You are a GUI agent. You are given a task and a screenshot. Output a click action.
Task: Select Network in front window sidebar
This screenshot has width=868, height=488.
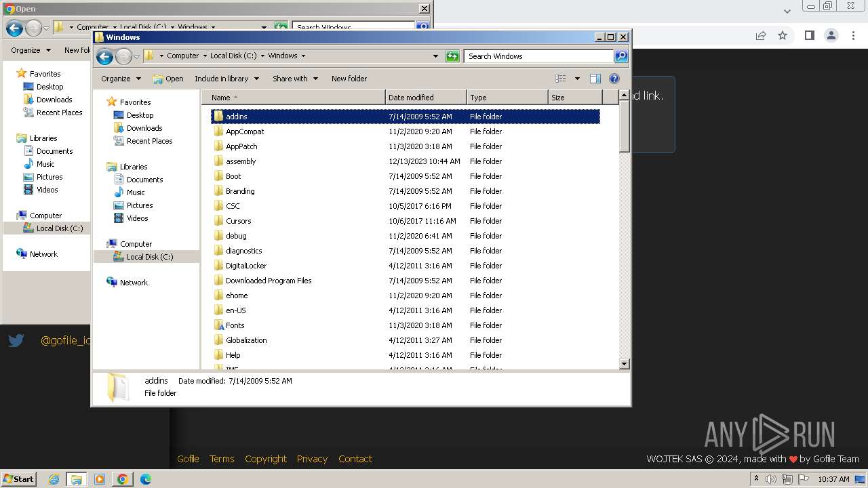coord(134,283)
